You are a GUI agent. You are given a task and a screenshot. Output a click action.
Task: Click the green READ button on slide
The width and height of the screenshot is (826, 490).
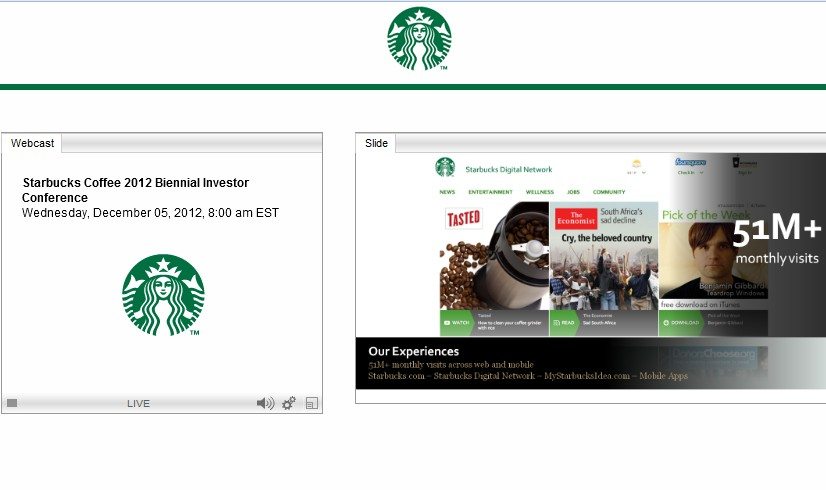(564, 322)
